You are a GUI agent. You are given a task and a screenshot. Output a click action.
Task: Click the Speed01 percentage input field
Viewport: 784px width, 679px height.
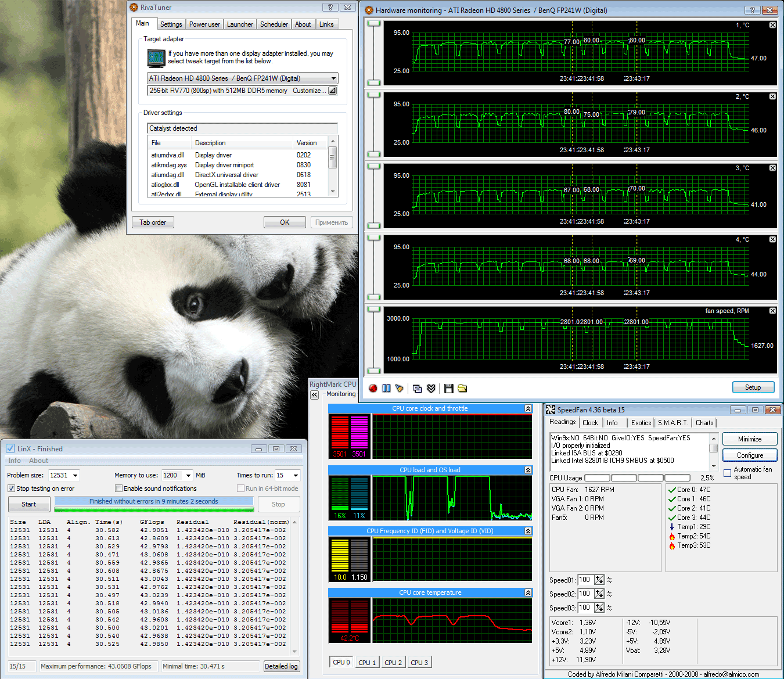coord(585,580)
